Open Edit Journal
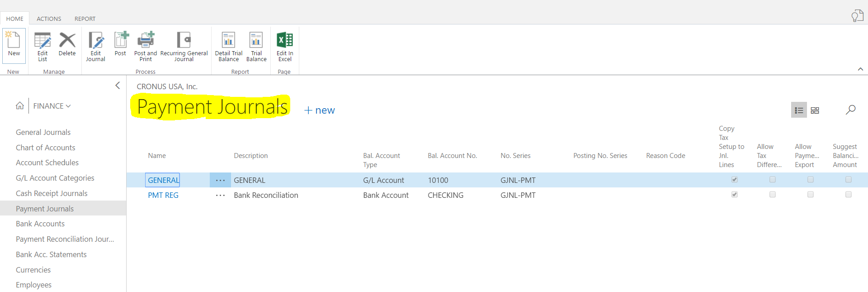This screenshot has height=292, width=868. (x=95, y=47)
